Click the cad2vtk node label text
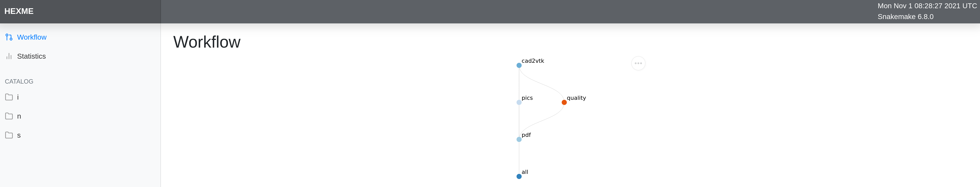The image size is (980, 187). coord(533,61)
